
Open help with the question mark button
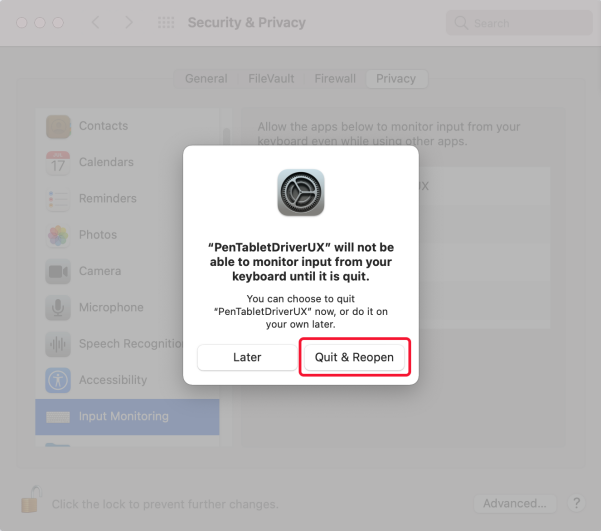pos(576,503)
